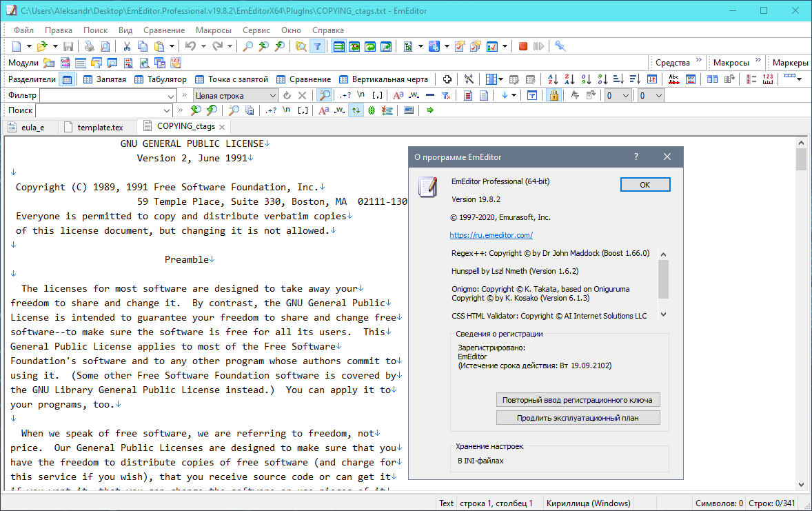812x511 pixels.
Task: Toggle filter match case (Aa) option
Action: pyautogui.click(x=398, y=95)
